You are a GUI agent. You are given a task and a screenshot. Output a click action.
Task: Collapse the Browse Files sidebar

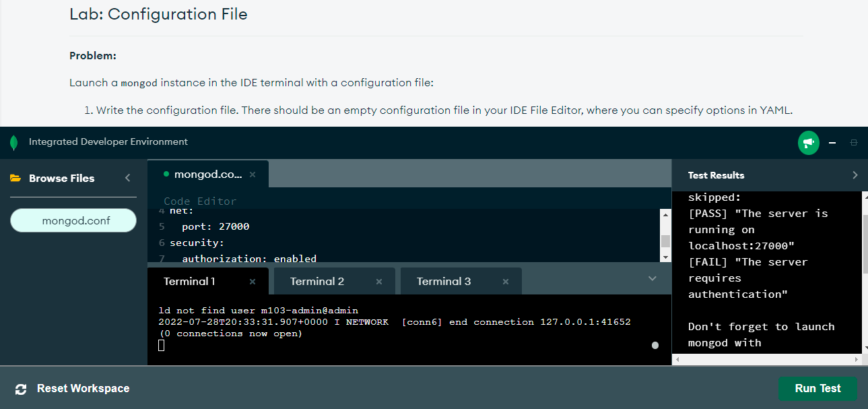pos(128,178)
